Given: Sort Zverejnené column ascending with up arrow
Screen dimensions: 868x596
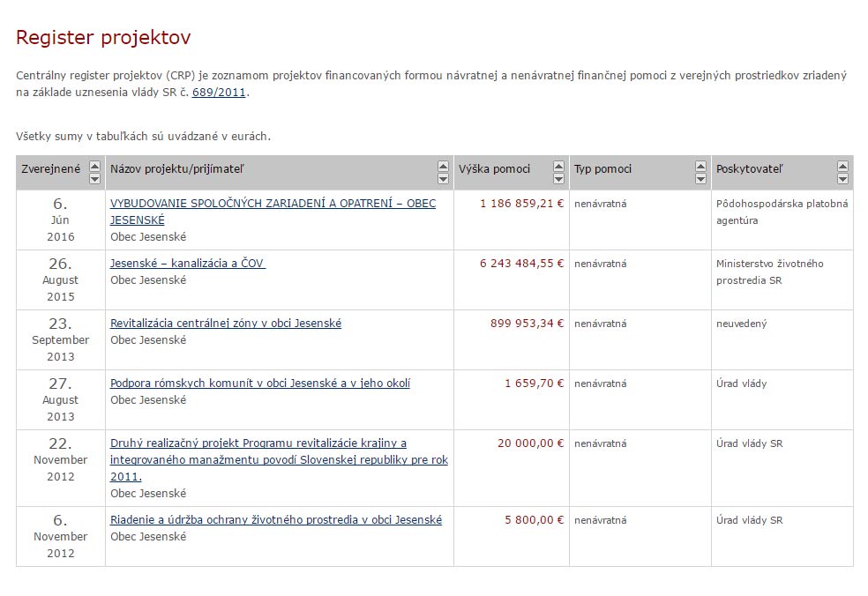Looking at the screenshot, I should click(x=94, y=166).
